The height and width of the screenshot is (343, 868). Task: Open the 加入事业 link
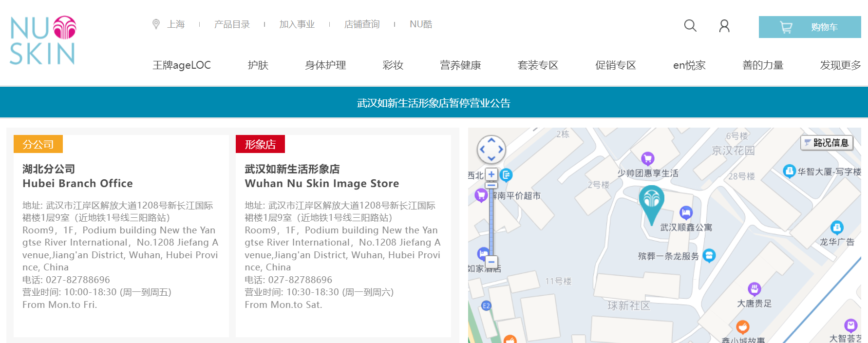click(x=297, y=24)
